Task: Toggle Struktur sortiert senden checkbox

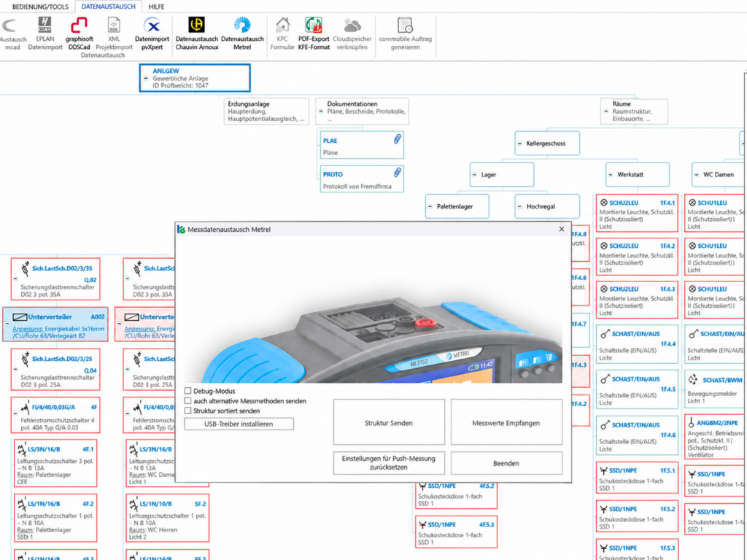Action: pos(187,411)
